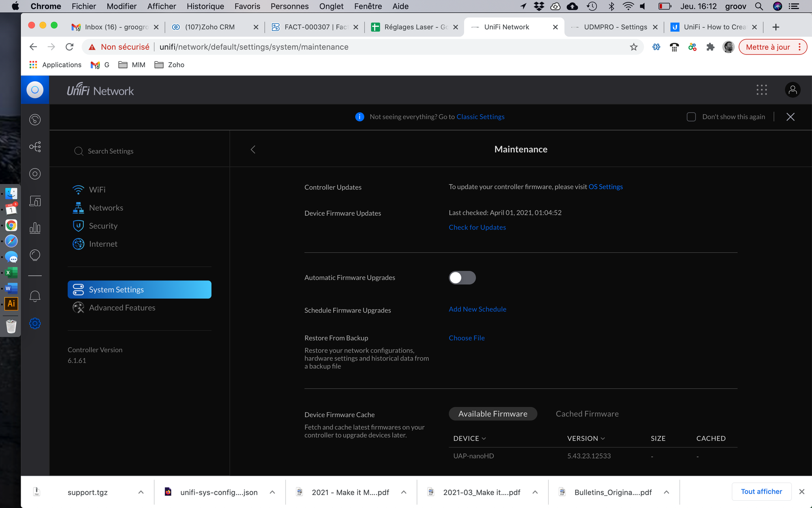The width and height of the screenshot is (812, 508).
Task: Click the Add New Schedule link
Action: coord(477,309)
